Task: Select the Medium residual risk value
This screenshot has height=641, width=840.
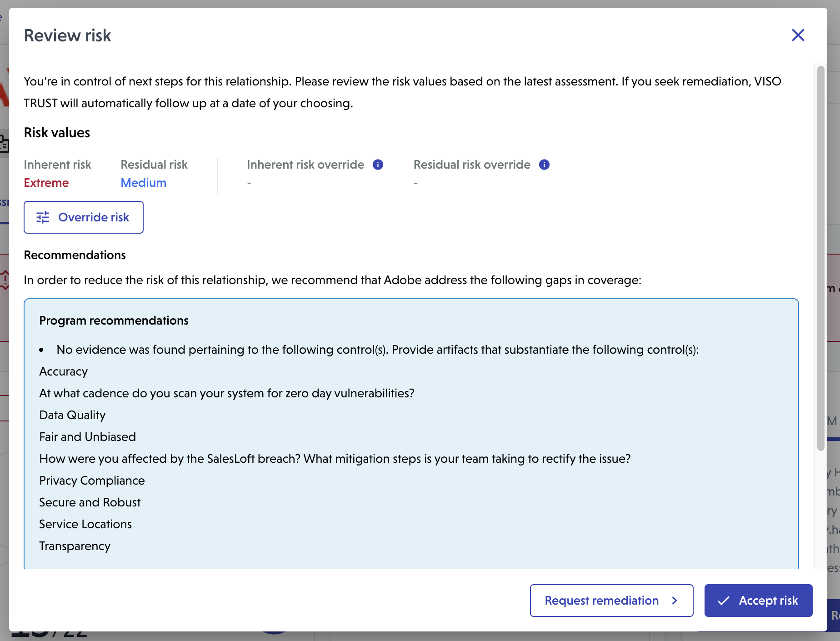Action: point(144,183)
